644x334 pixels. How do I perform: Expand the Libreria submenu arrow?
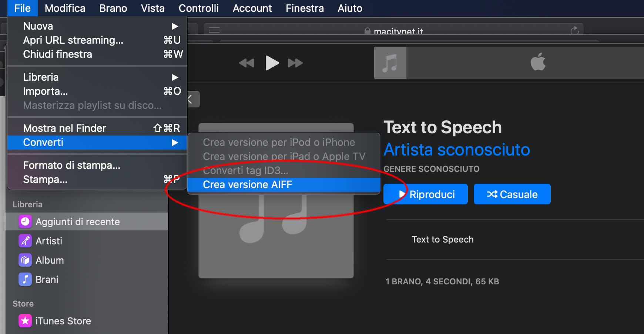point(175,77)
